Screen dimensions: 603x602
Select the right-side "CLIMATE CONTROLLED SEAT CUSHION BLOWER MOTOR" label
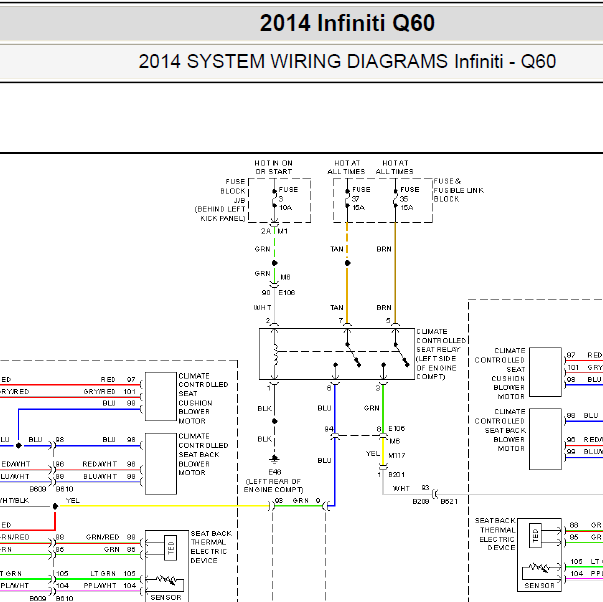[x=500, y=373]
